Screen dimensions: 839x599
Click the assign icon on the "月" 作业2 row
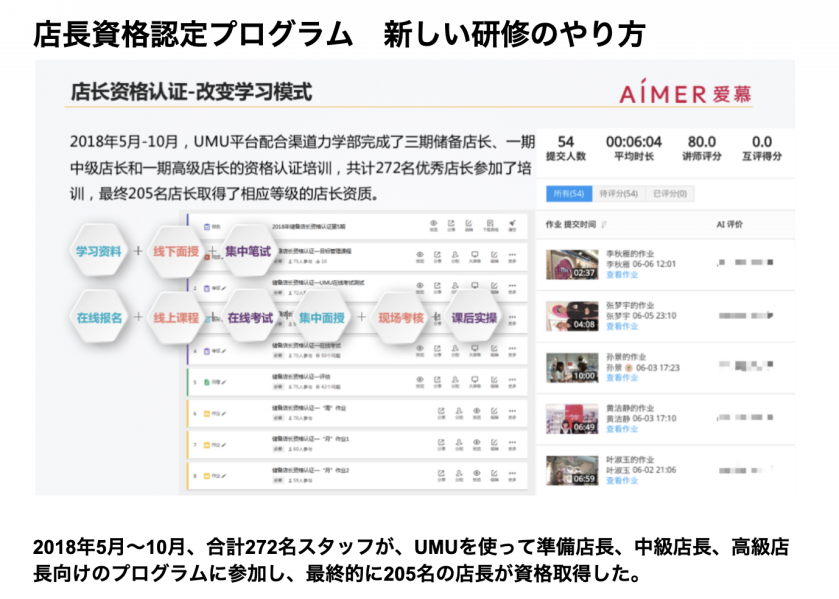459,474
